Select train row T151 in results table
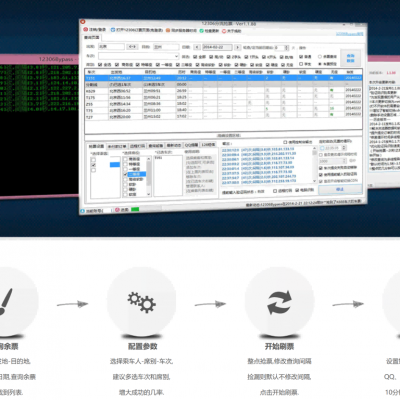Screen dimensions: 400x400 click(223, 78)
